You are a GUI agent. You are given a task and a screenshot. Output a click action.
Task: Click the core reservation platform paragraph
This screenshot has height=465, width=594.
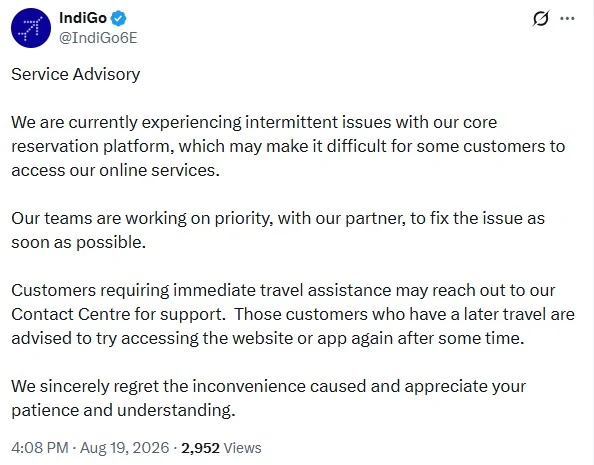pyautogui.click(x=288, y=146)
